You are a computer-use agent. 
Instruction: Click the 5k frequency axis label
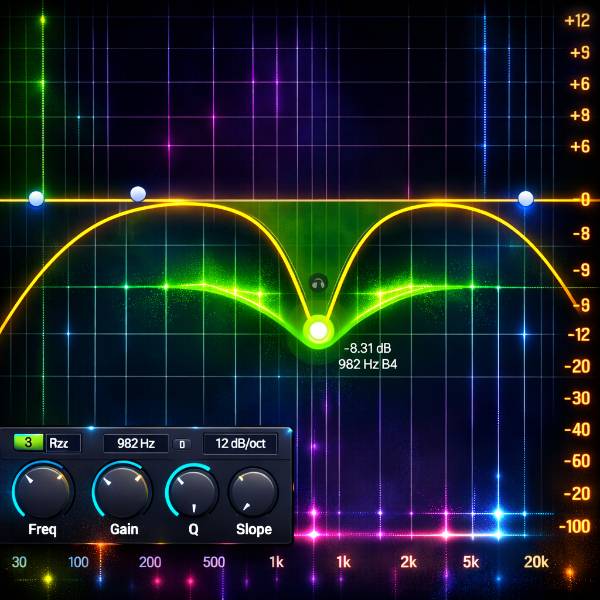tap(471, 562)
